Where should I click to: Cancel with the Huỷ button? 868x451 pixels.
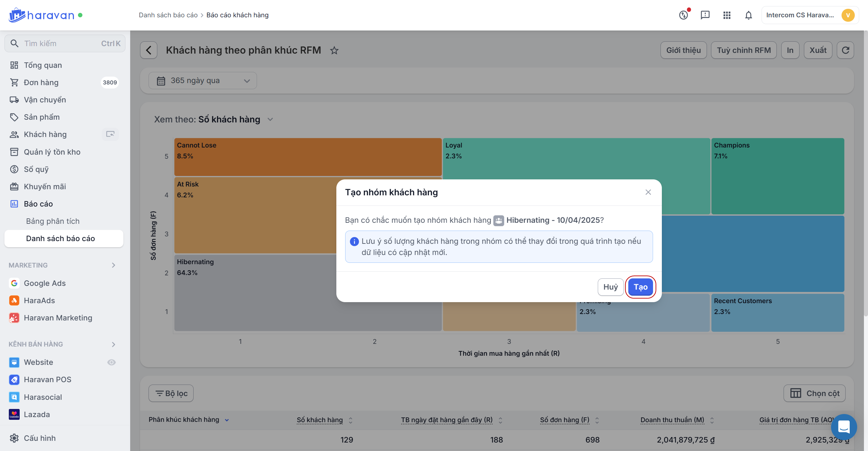(610, 287)
